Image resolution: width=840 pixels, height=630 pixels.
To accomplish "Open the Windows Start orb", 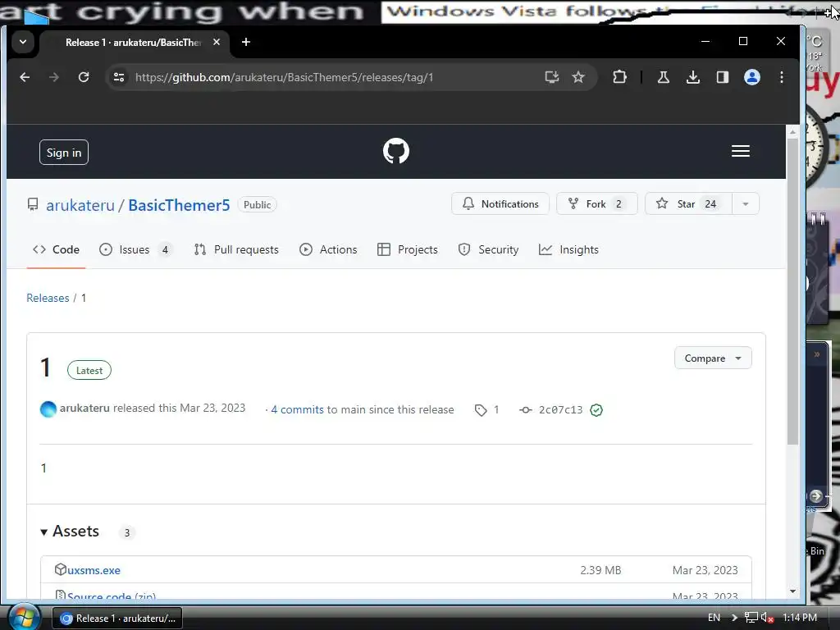I will [24, 617].
